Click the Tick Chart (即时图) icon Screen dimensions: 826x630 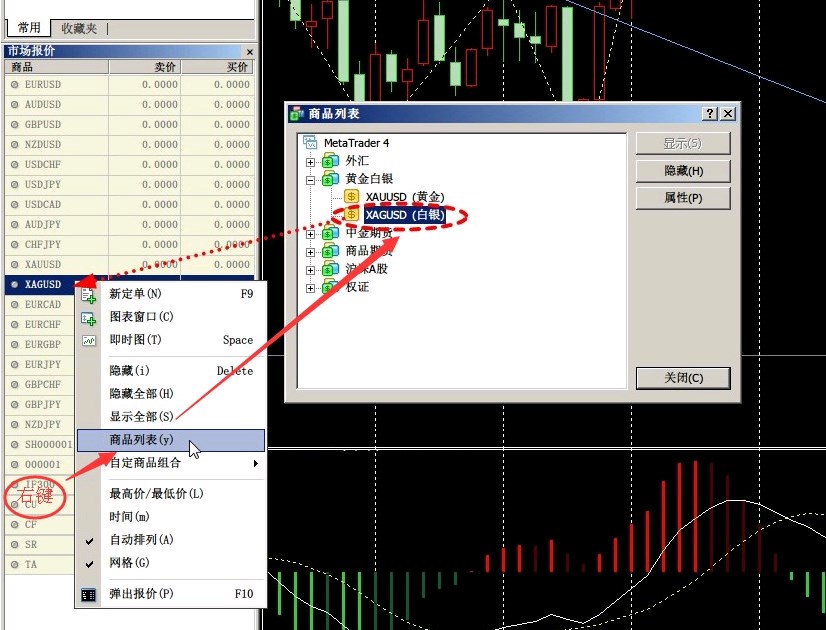click(89, 340)
